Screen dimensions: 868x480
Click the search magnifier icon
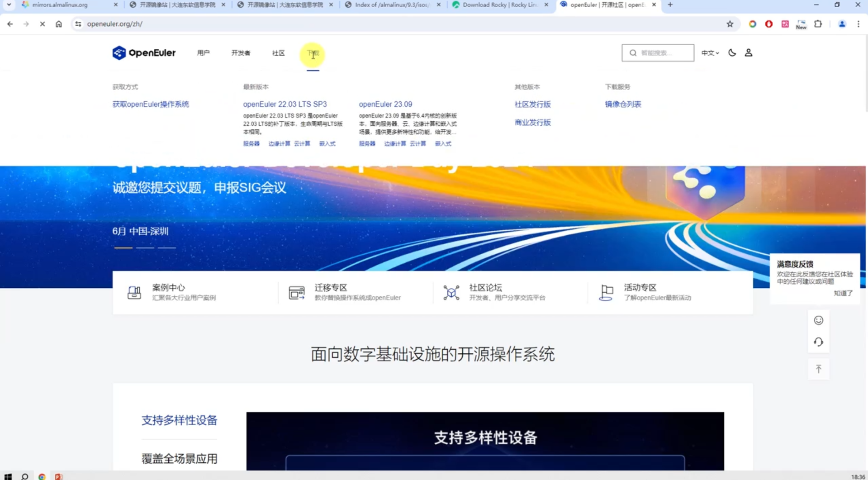coord(633,53)
